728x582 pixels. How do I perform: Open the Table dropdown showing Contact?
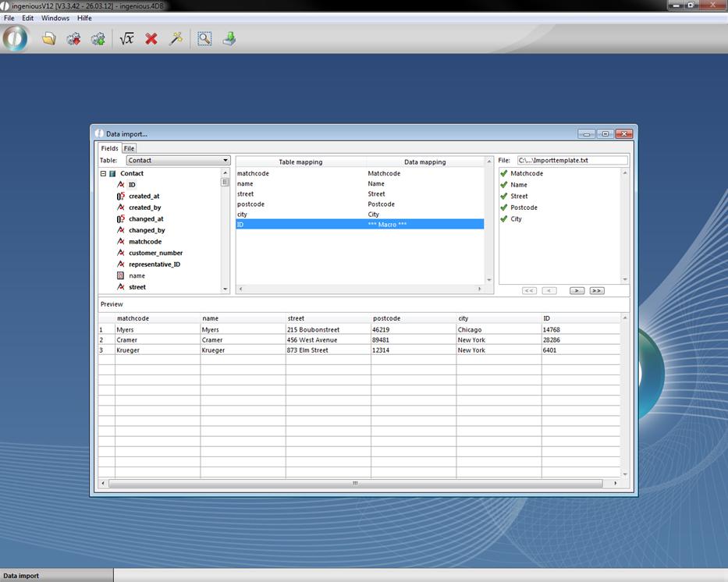pyautogui.click(x=178, y=161)
